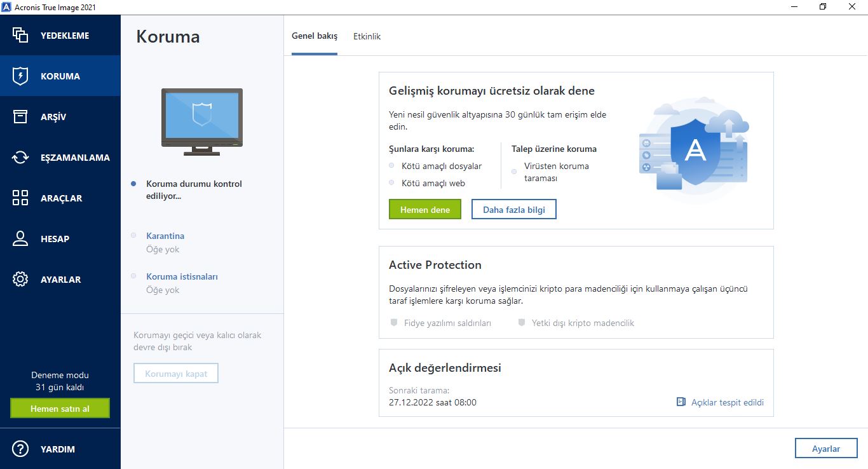The width and height of the screenshot is (868, 469).
Task: Click Gelişmiş korumayı ücretsiz olarak dene heading
Action: (492, 91)
